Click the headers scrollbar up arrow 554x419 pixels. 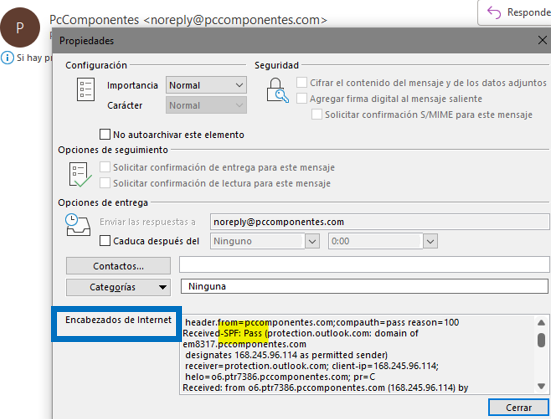tap(541, 323)
